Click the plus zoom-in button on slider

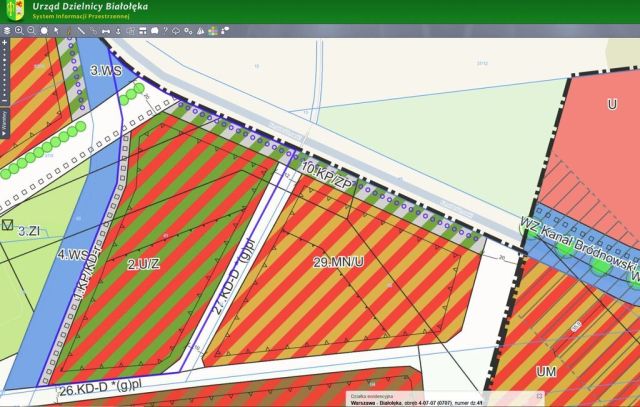tap(4, 42)
